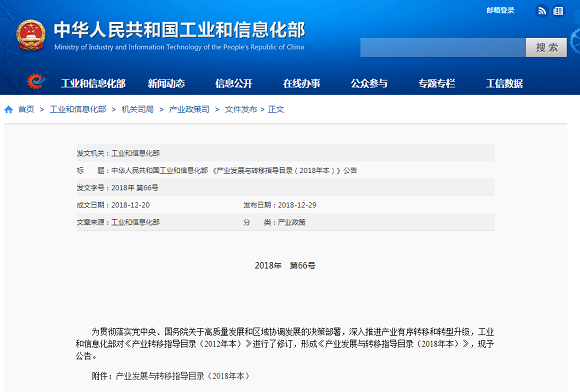
Task: Click 文章来源 value 工业和信息化部 link
Action: pos(136,222)
